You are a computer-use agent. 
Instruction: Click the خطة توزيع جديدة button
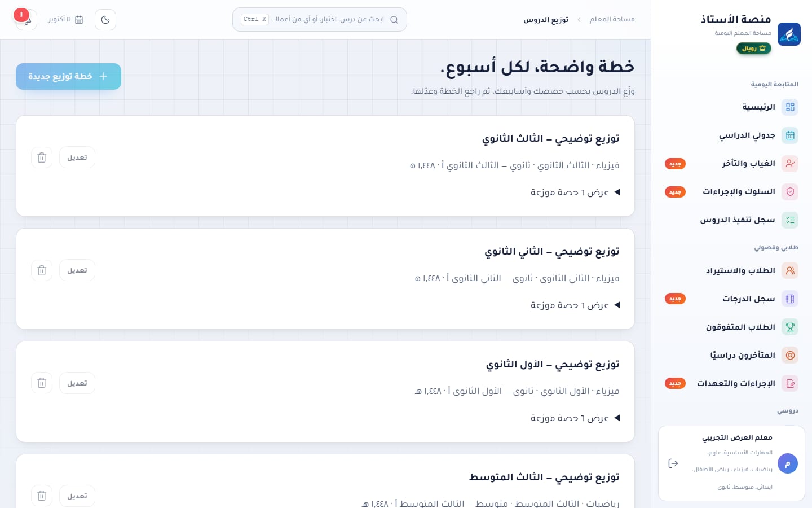(68, 76)
